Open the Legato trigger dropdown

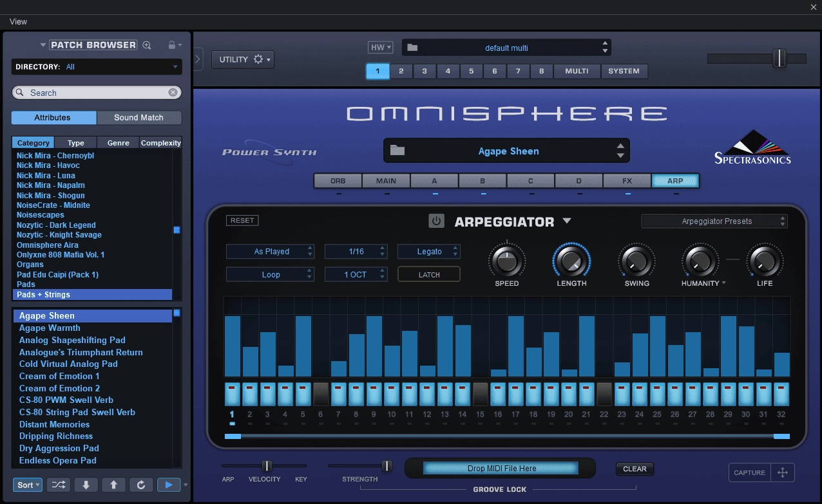pyautogui.click(x=429, y=251)
